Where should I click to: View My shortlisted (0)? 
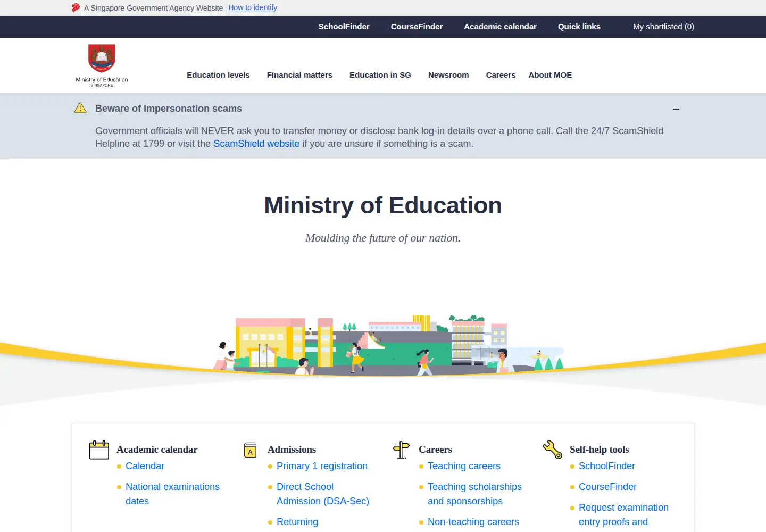[x=663, y=27]
